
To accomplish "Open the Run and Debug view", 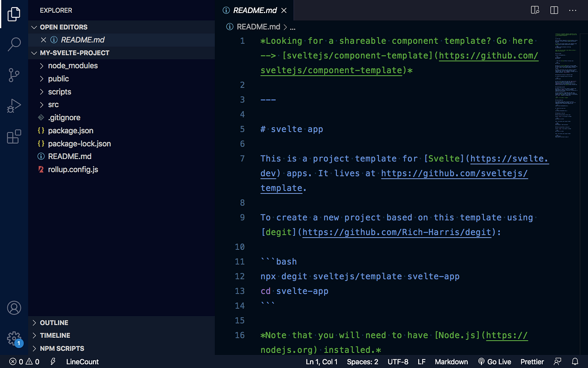I will pos(14,106).
